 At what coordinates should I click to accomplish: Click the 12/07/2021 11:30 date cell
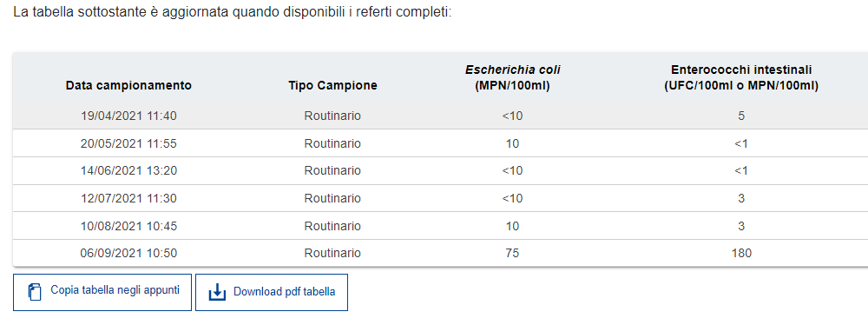click(x=128, y=198)
